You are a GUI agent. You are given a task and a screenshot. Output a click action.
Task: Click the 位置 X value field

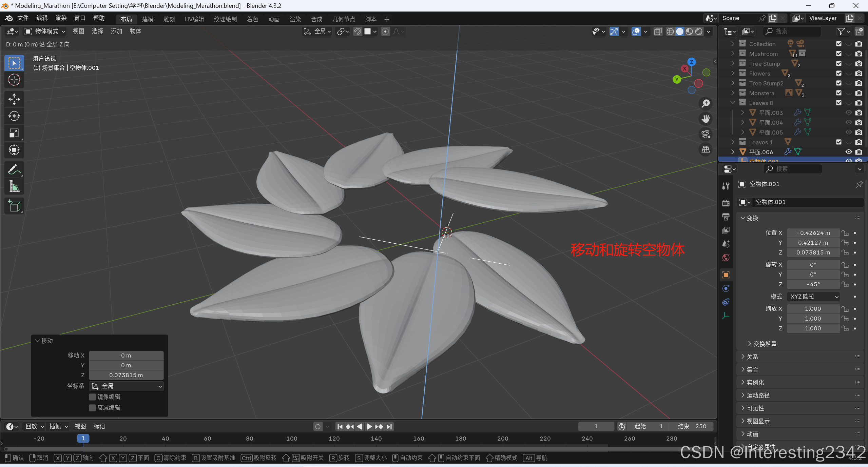[x=813, y=233]
